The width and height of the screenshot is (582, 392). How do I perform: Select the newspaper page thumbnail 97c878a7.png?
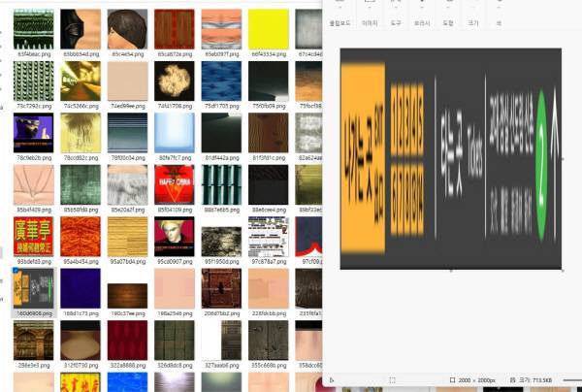(x=269, y=237)
